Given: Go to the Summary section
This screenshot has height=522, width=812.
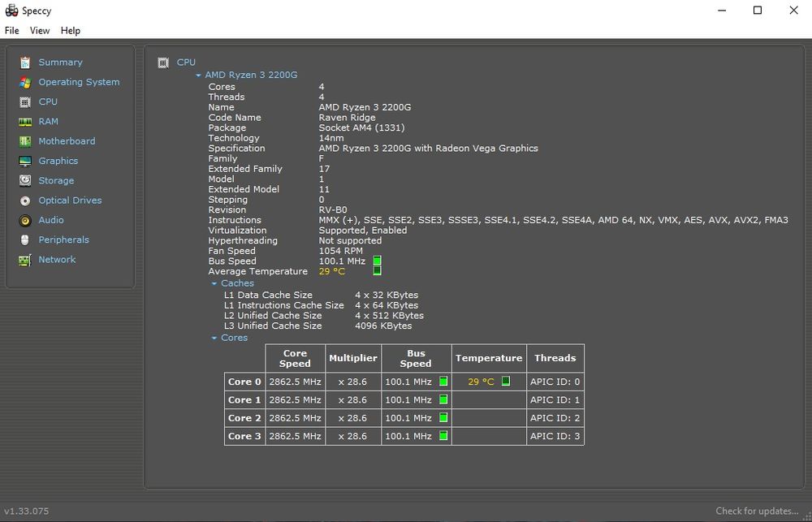Looking at the screenshot, I should pos(61,63).
